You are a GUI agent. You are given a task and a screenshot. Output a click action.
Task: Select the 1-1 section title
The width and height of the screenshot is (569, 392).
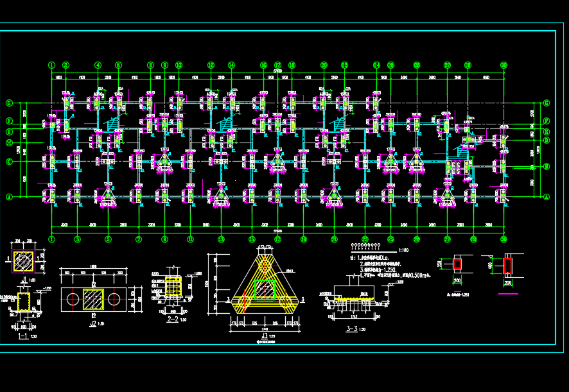pos(23,336)
